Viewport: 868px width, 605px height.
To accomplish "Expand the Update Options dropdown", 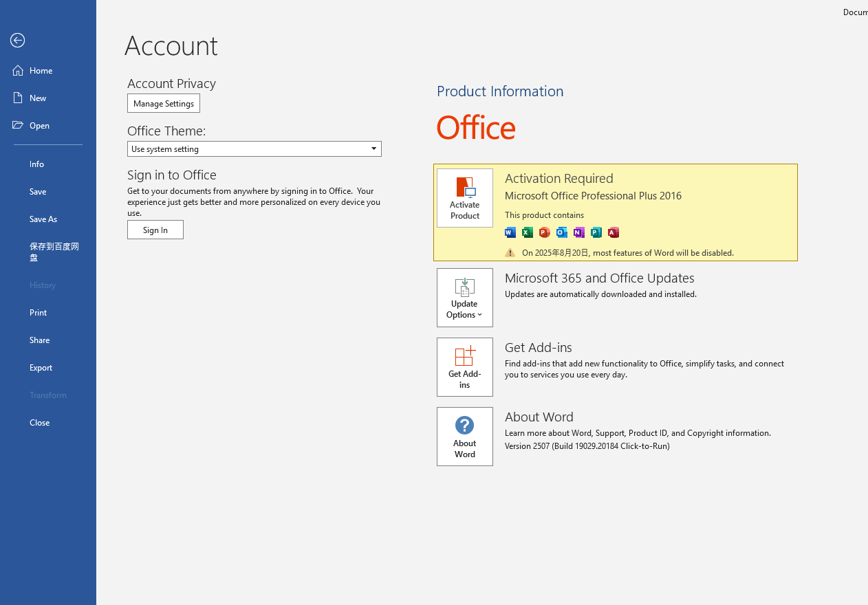I will click(x=465, y=298).
